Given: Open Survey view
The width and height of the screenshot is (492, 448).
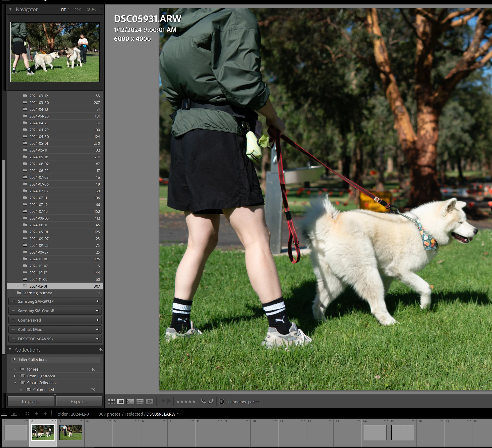Looking at the screenshot, I should click(x=140, y=402).
